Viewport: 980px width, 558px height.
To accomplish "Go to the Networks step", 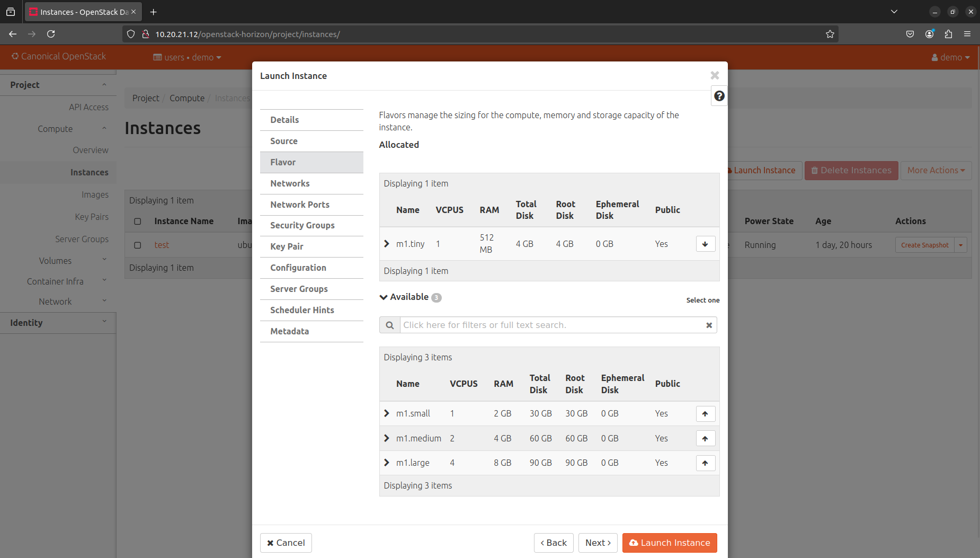I will coord(311,183).
